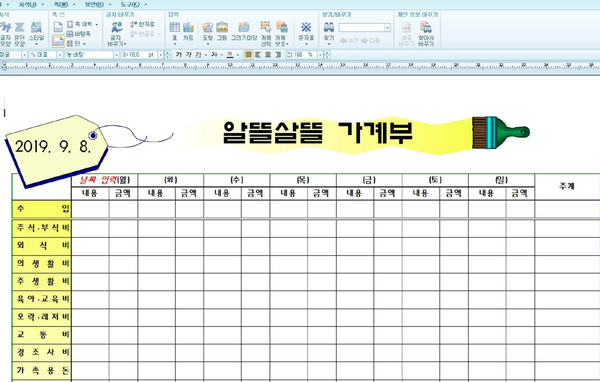Screen dimensions: 600x382
Task: Enable justified paragraph alignment
Action: point(248,55)
